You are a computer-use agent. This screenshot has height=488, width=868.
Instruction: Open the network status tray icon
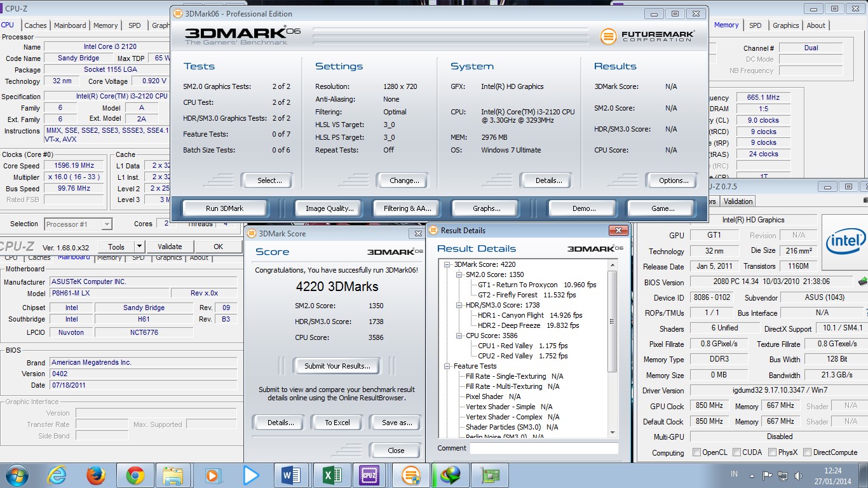[782, 475]
